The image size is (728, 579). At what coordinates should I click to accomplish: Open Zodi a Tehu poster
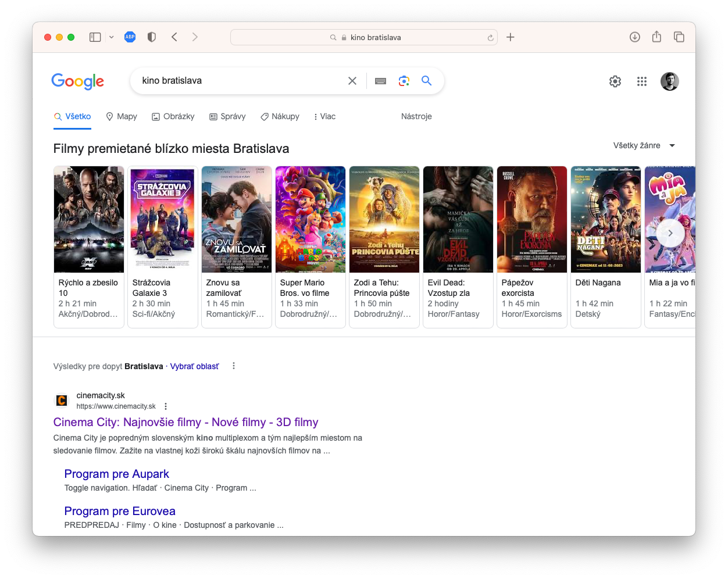point(384,219)
